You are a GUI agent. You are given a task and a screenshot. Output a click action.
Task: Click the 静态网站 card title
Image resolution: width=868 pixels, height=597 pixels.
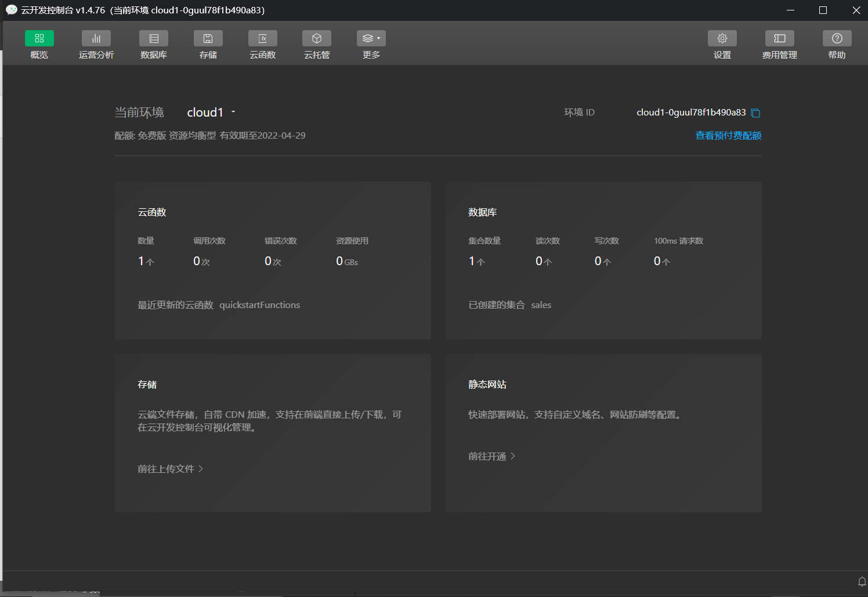[x=487, y=385]
